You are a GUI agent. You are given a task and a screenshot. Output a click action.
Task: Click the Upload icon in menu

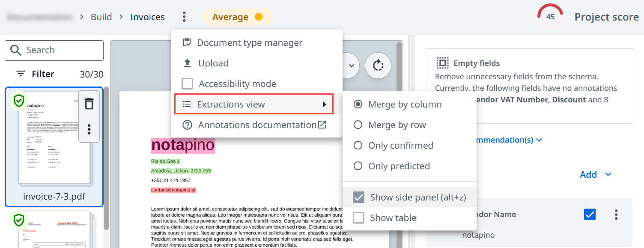tap(187, 63)
